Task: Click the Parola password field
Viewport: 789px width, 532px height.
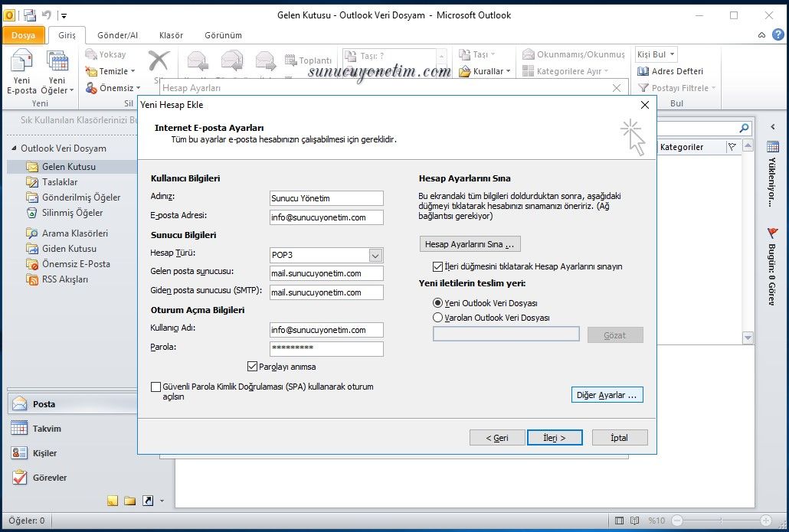Action: [326, 348]
